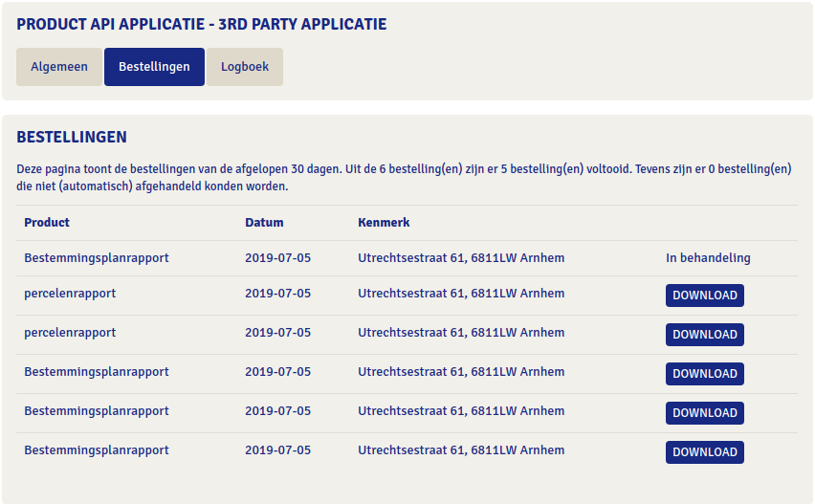This screenshot has width=815, height=504.
Task: Click the BESTELLINGEN section heading
Action: click(x=72, y=138)
